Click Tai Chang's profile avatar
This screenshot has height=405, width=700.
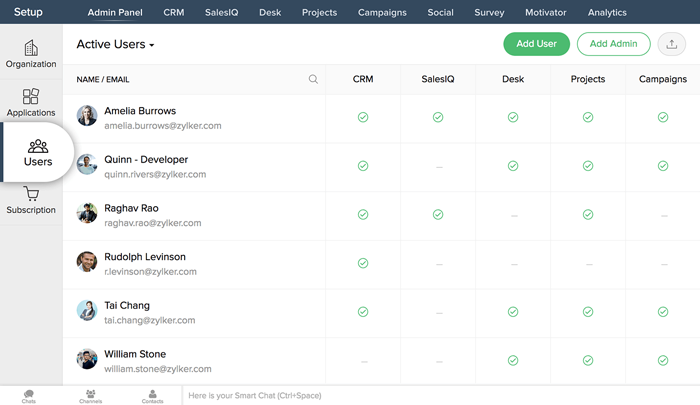point(87,311)
